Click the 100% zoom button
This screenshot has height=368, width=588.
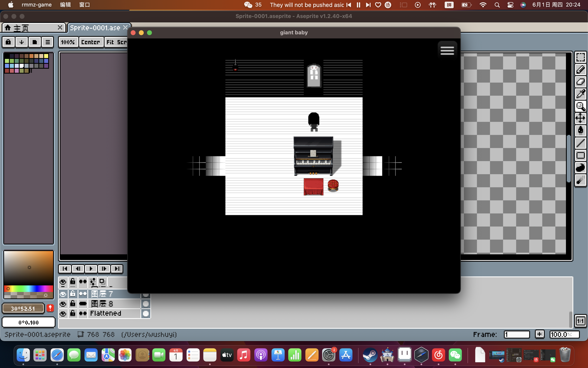pyautogui.click(x=68, y=42)
